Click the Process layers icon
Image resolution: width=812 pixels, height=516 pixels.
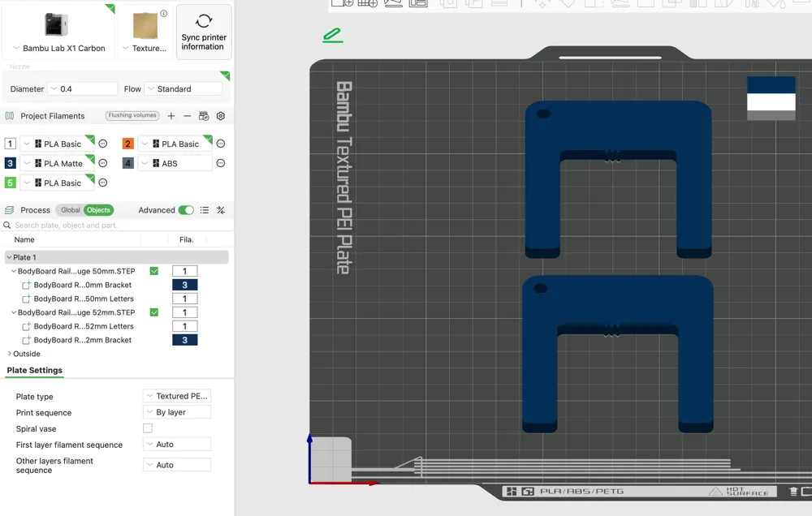[x=9, y=210]
